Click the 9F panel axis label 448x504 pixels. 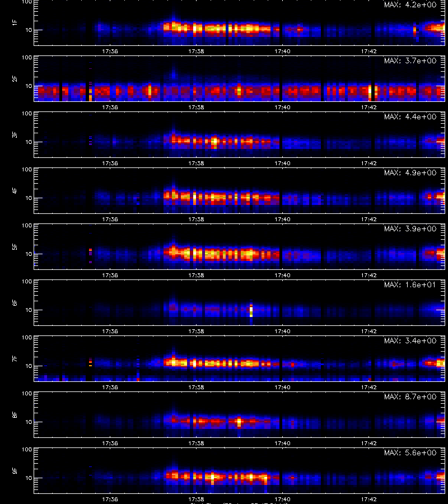(x=15, y=470)
